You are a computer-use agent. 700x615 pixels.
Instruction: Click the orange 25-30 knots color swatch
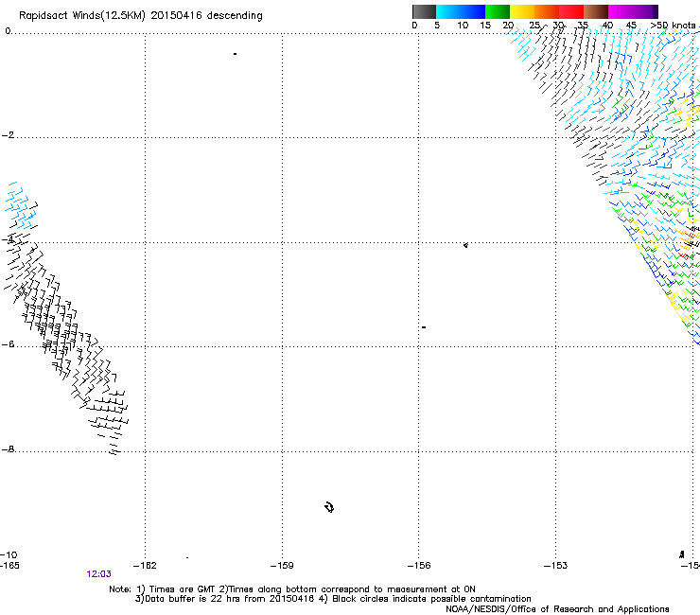pos(547,11)
